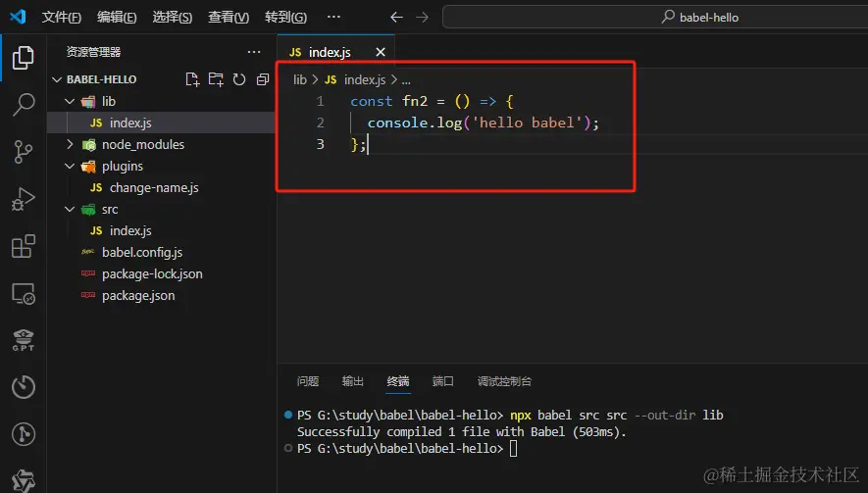Open the 文件(F) menu
Screen dimensions: 868x493
(62, 18)
